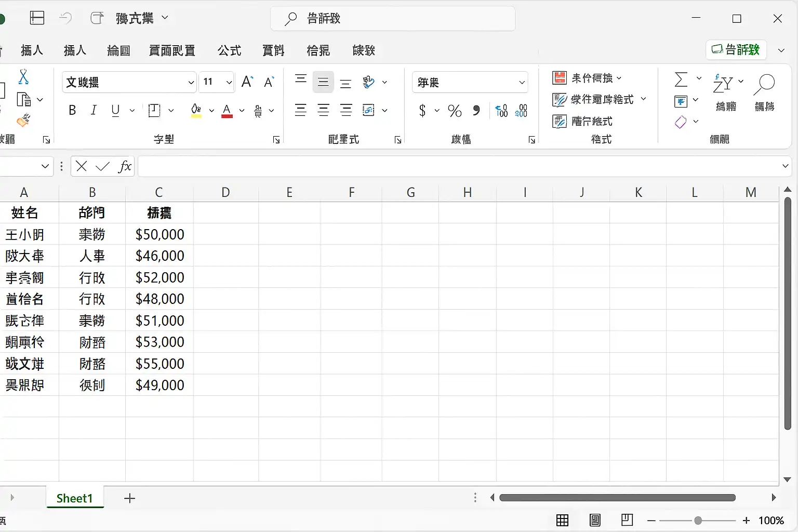
Task: Open the font name dropdown
Action: click(x=191, y=83)
